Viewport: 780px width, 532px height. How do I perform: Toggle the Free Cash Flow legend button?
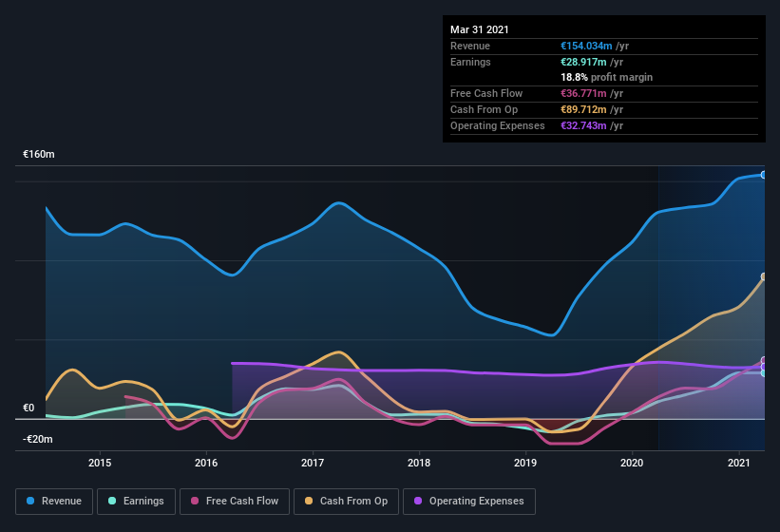235,502
